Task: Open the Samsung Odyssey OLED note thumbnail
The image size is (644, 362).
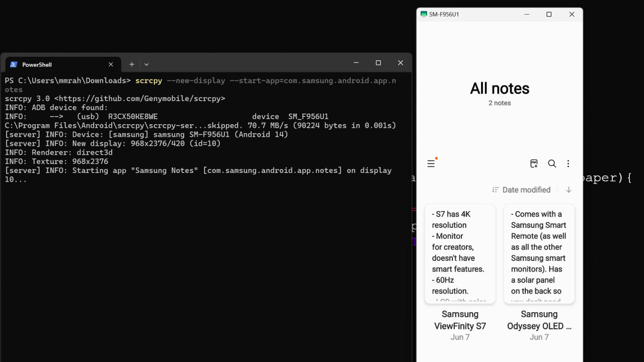Action: click(539, 254)
